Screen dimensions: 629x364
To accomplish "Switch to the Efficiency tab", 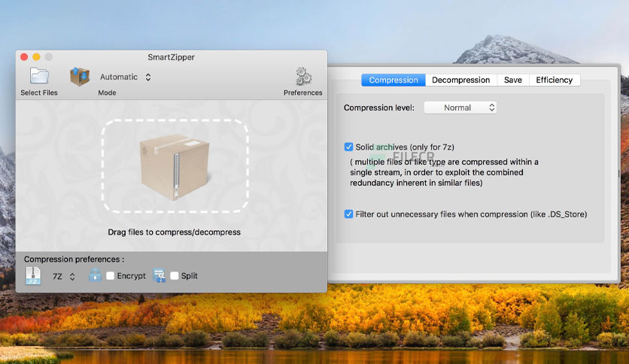I will (x=554, y=80).
